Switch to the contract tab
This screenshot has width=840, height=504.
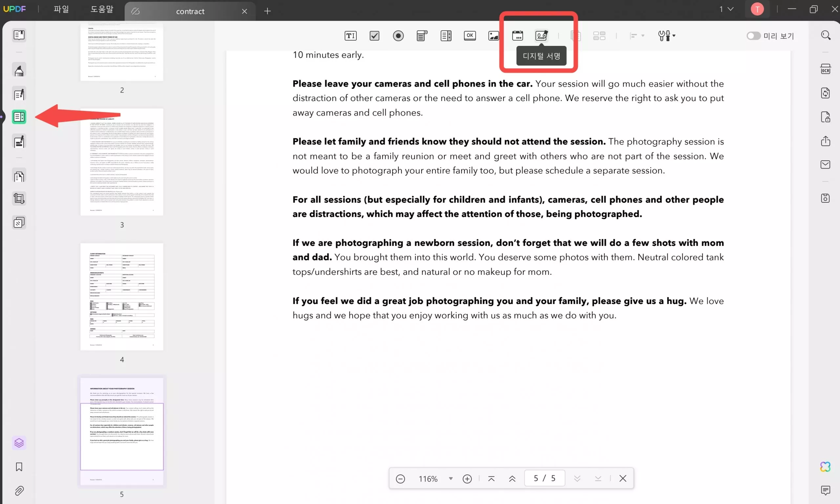[x=190, y=11]
